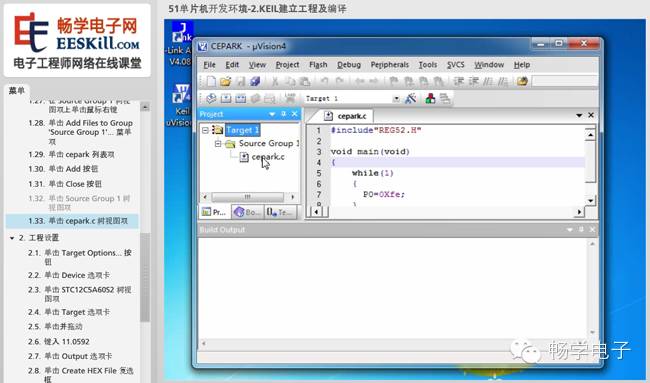Toggle the Build Output auto-hide pin
The width and height of the screenshot is (650, 383).
[x=581, y=229]
